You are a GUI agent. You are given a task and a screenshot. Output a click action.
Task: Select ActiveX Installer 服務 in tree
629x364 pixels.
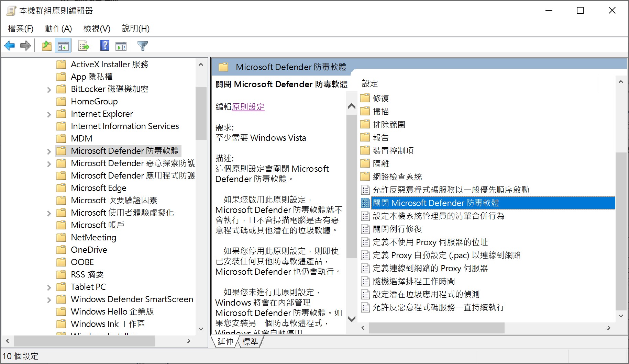point(109,64)
